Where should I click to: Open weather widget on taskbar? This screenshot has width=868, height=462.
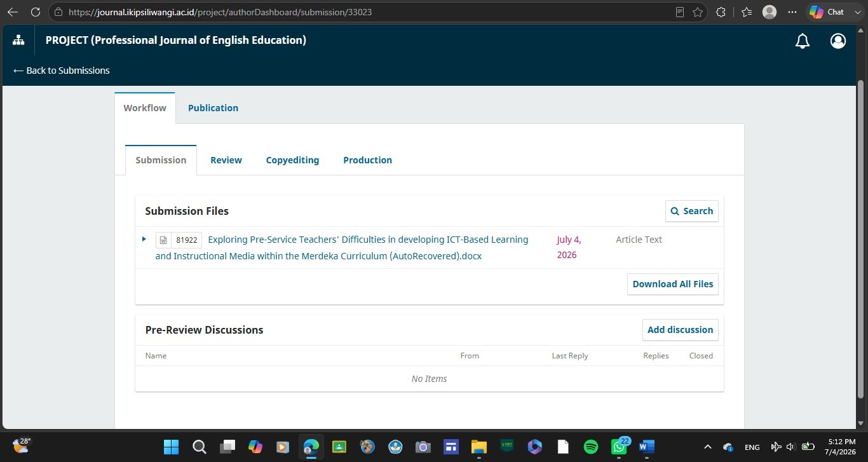[x=22, y=445]
